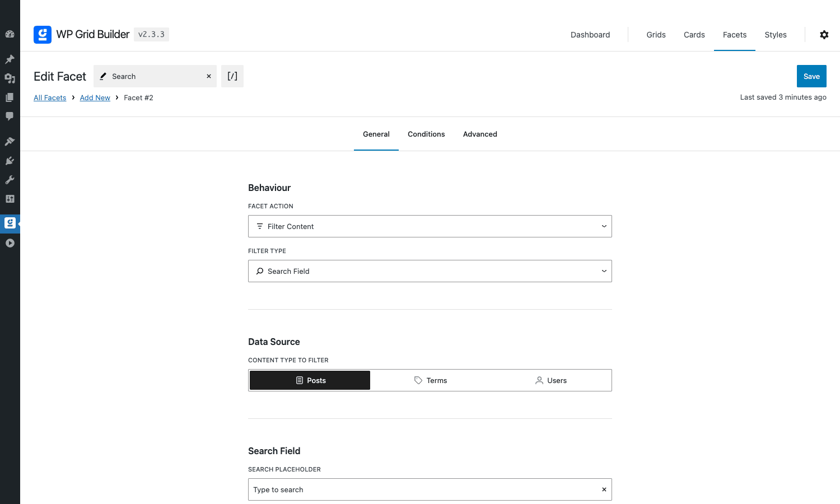Select Users as content type
Screen dimensions: 840x504
[551, 380]
